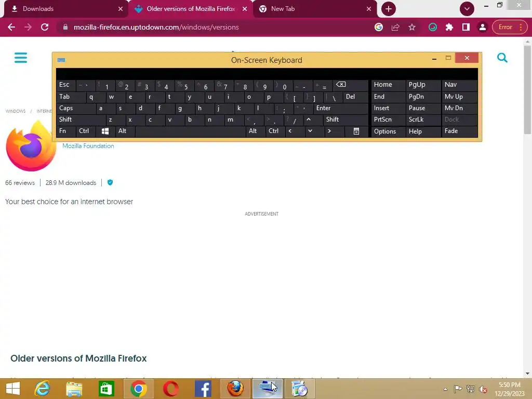Launch Firefox from taskbar

(x=235, y=389)
